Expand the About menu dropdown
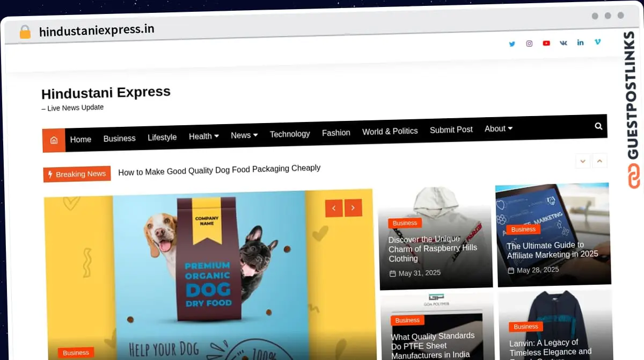This screenshot has height=360, width=644. pos(499,129)
